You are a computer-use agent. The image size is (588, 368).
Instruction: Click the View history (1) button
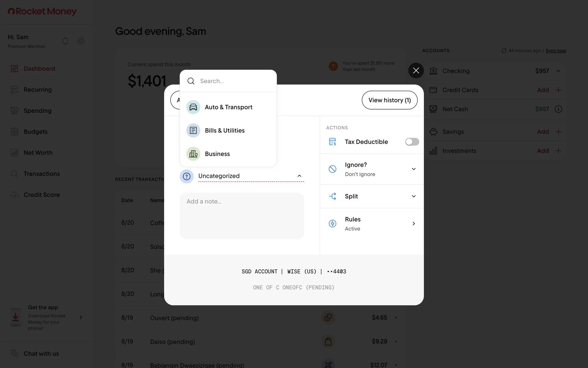tap(389, 100)
